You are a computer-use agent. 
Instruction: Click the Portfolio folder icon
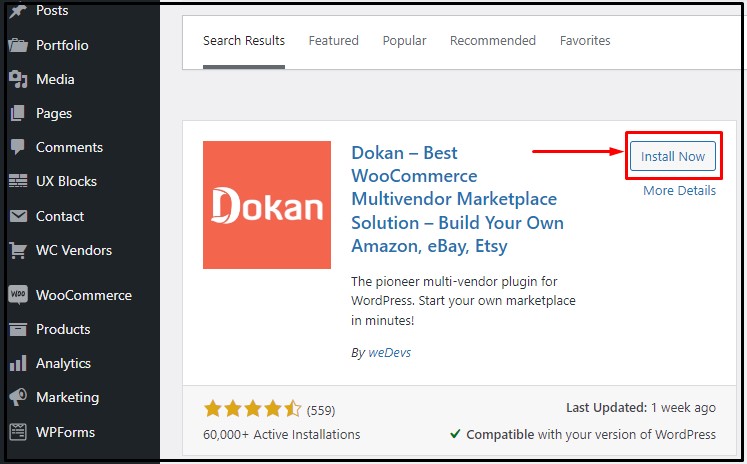coord(18,45)
